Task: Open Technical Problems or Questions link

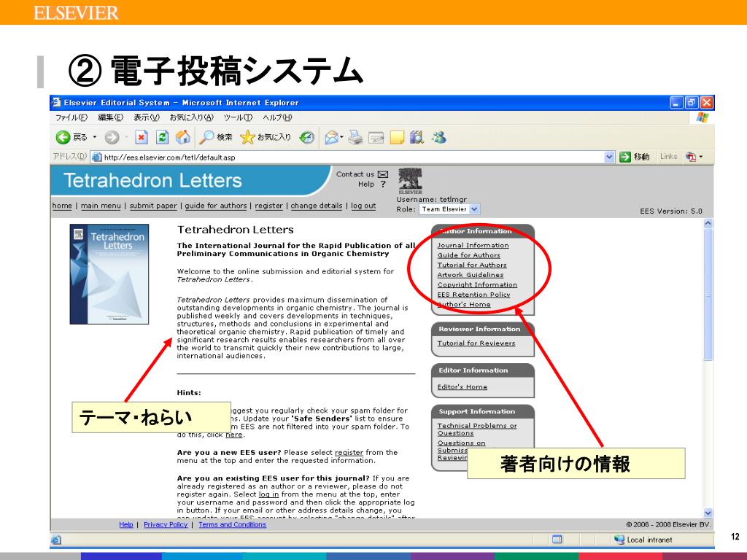Action: [x=477, y=429]
